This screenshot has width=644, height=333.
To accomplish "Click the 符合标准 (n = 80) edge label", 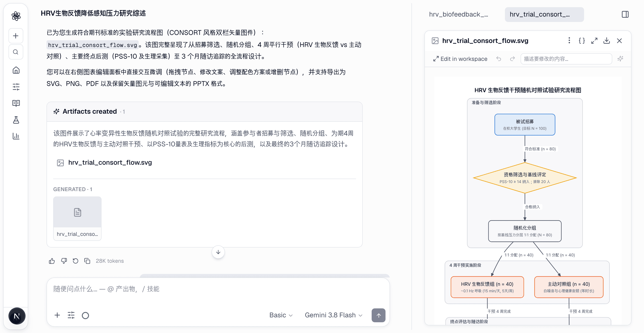I will (540, 149).
